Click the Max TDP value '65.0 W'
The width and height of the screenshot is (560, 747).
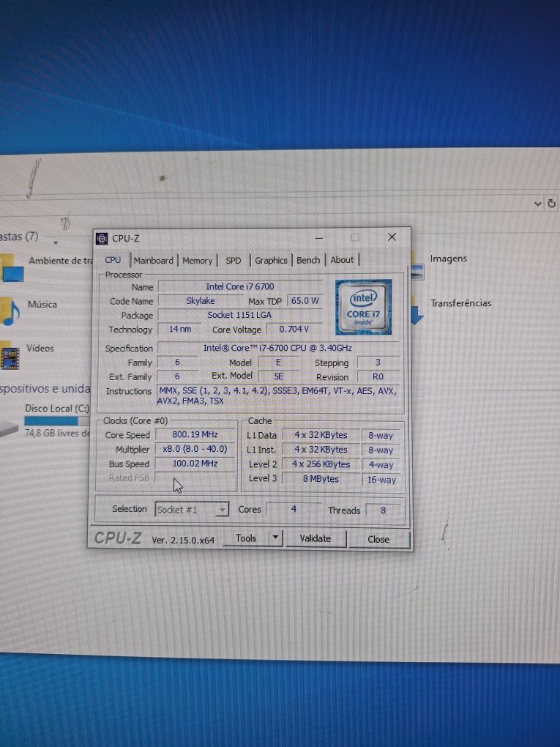point(305,300)
